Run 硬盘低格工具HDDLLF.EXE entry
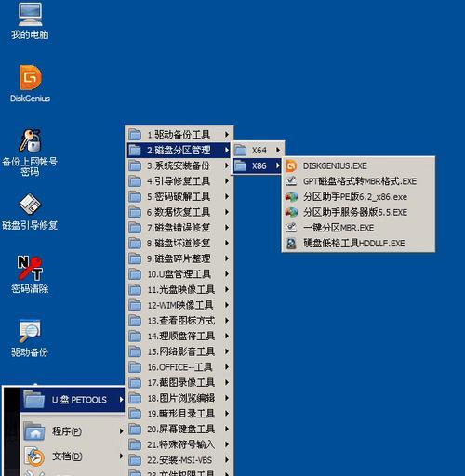Image resolution: width=465 pixels, height=476 pixels. (x=354, y=244)
